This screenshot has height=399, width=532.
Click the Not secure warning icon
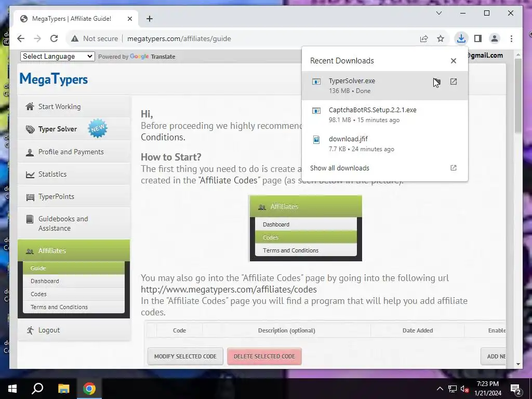pos(75,38)
